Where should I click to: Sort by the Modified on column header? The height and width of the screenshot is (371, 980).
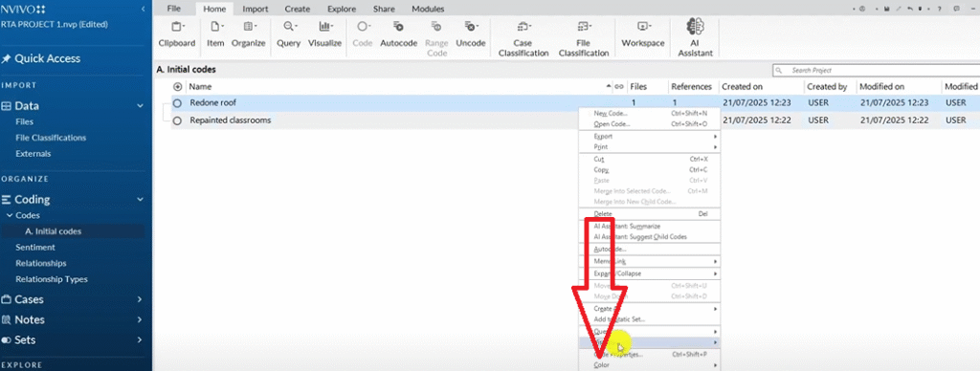[881, 87]
